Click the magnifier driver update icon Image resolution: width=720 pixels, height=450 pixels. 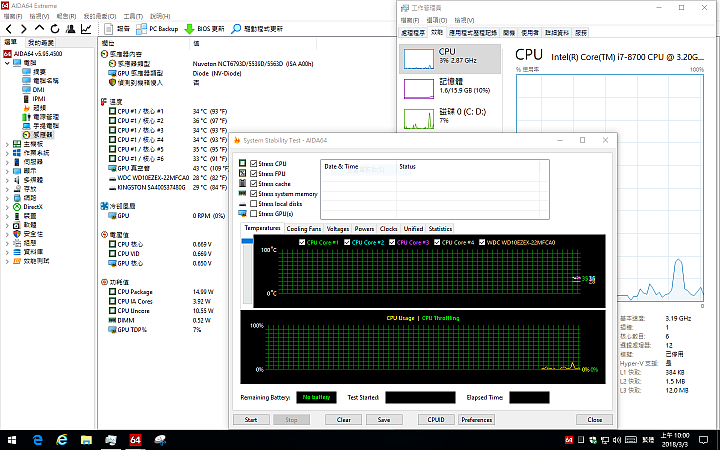[x=236, y=29]
